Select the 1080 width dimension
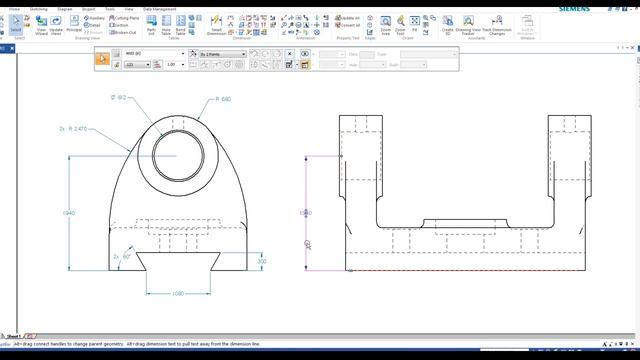The width and height of the screenshot is (640, 360). tap(178, 293)
